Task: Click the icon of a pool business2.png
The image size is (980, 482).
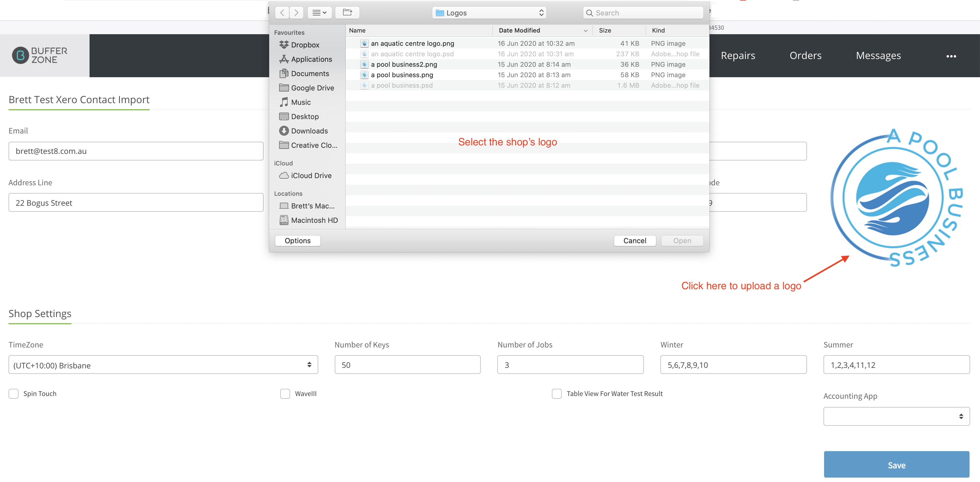Action: [x=364, y=64]
